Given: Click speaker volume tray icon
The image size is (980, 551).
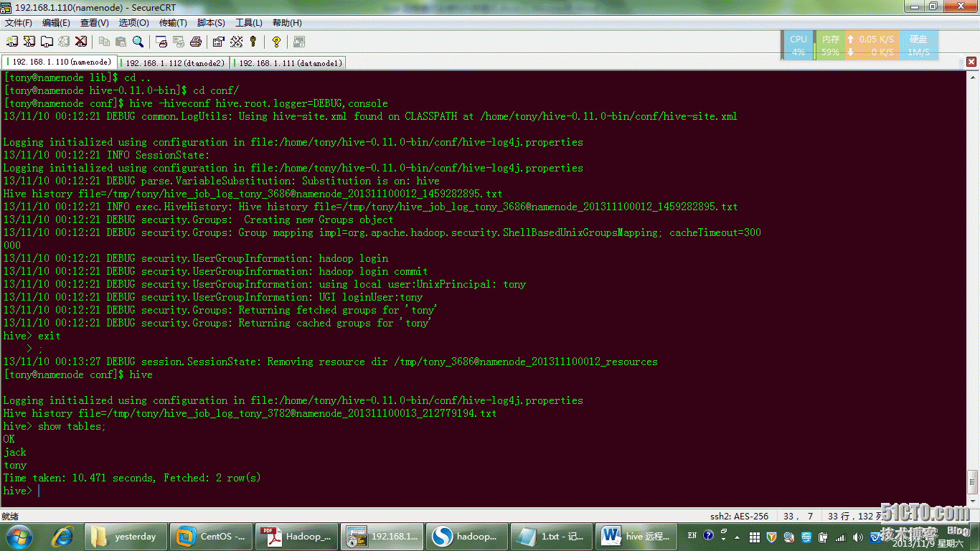Looking at the screenshot, I should (x=858, y=537).
